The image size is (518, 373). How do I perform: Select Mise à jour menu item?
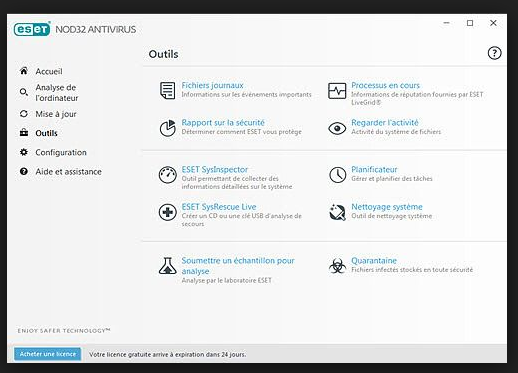(x=56, y=114)
